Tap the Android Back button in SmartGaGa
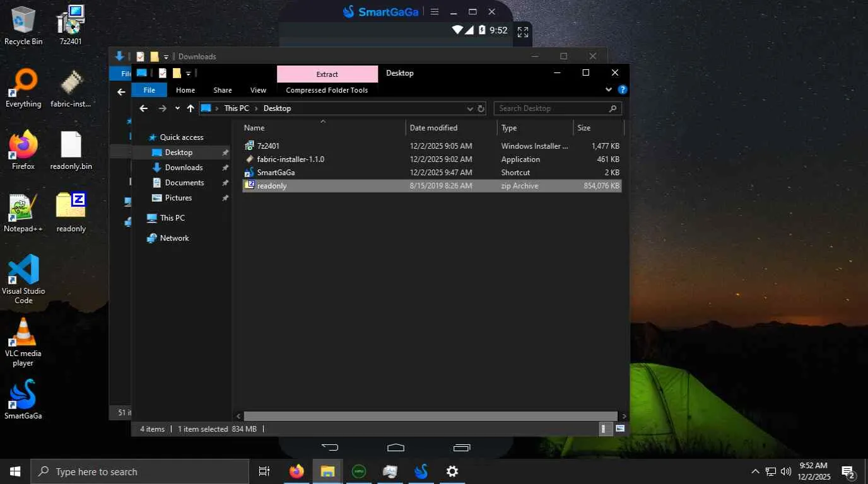 [x=330, y=447]
